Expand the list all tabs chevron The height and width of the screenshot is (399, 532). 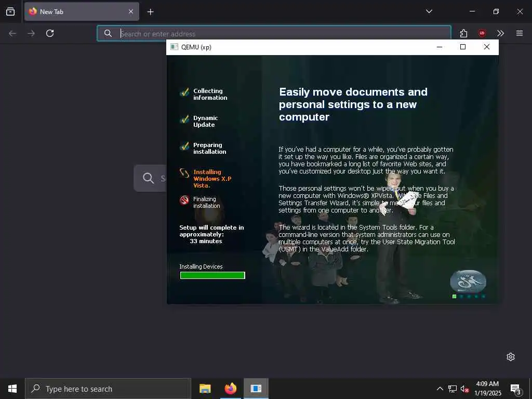[429, 11]
